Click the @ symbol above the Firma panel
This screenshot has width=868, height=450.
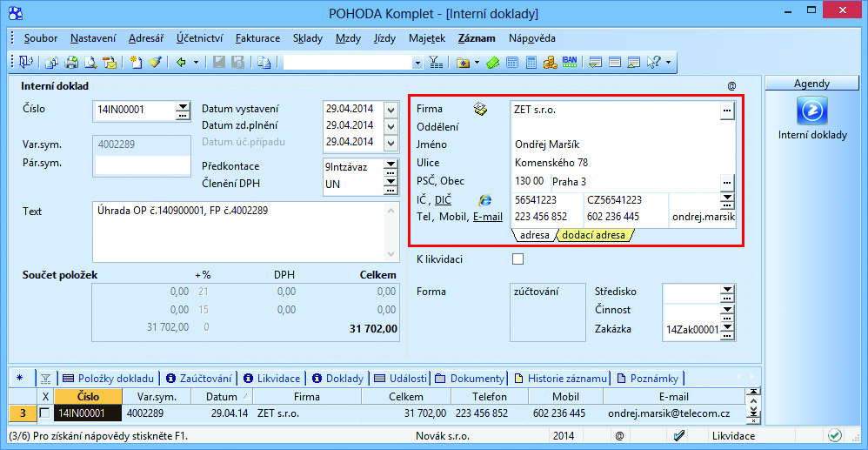(x=731, y=86)
